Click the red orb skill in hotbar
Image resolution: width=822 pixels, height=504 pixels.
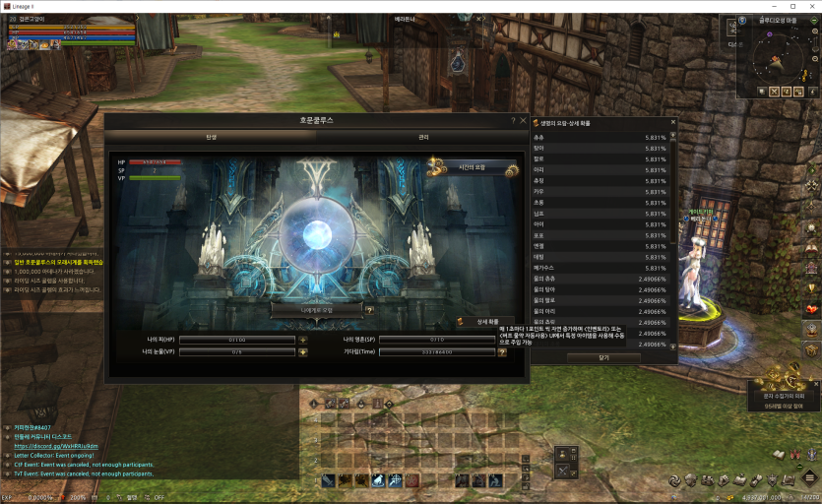coord(412,480)
